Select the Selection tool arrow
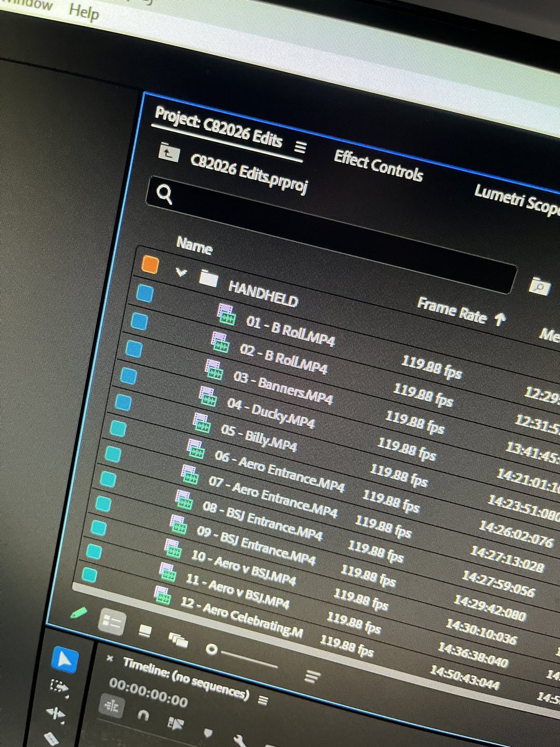The height and width of the screenshot is (747, 560). click(x=63, y=661)
